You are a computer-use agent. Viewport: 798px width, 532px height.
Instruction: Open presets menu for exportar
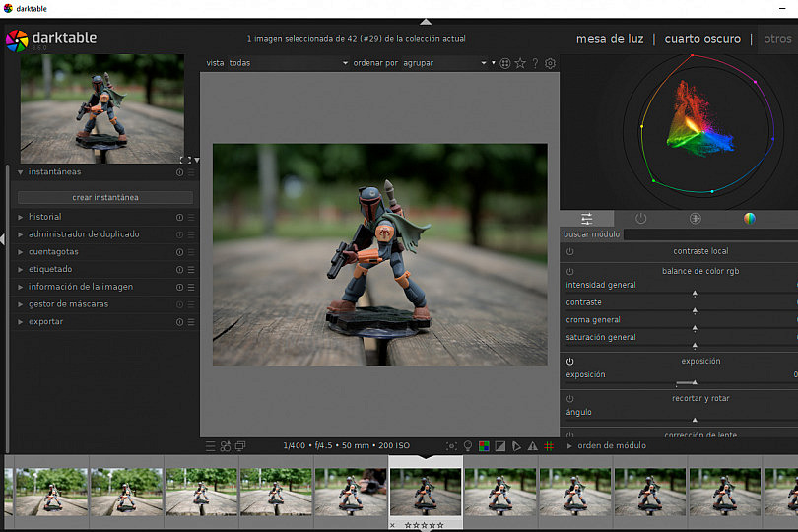(191, 322)
